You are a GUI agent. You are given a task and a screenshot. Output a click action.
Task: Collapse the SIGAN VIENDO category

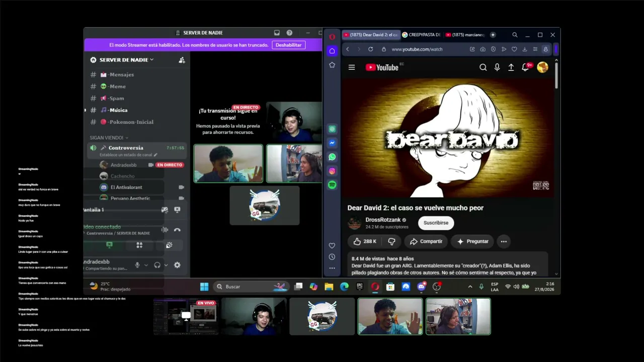(109, 138)
